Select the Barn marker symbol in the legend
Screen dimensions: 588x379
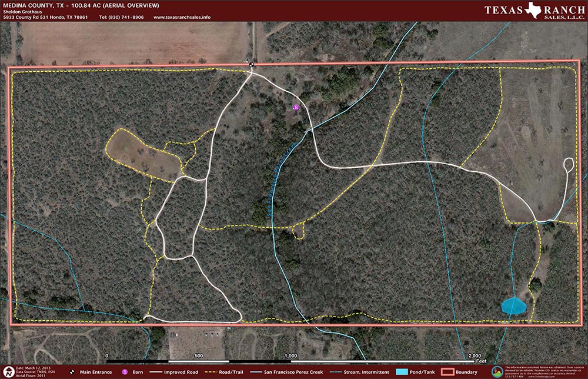click(x=126, y=372)
